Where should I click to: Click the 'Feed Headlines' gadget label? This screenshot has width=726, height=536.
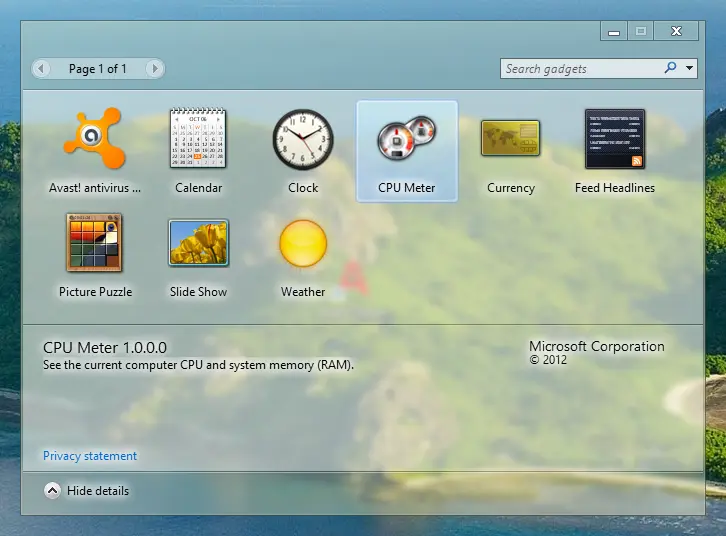coord(615,188)
